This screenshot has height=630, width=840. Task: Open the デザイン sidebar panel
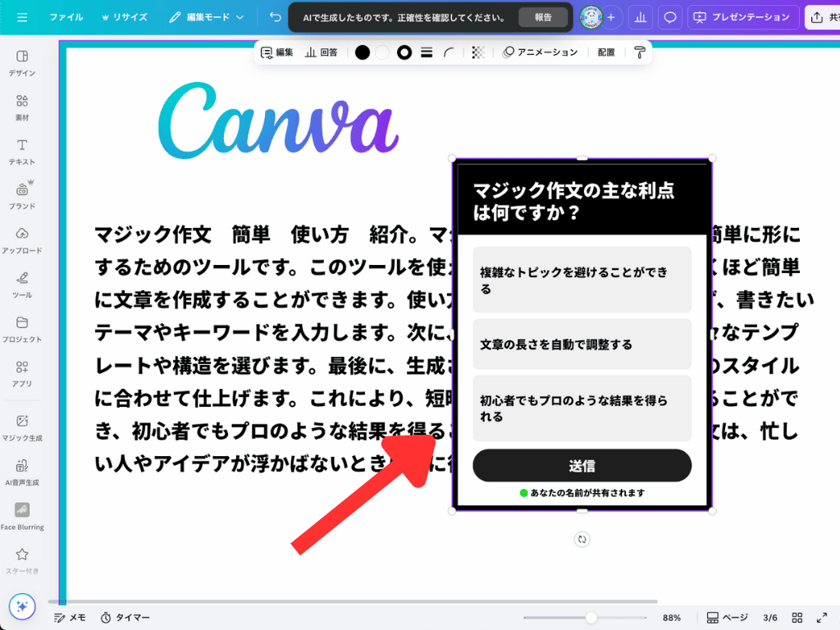point(22,63)
